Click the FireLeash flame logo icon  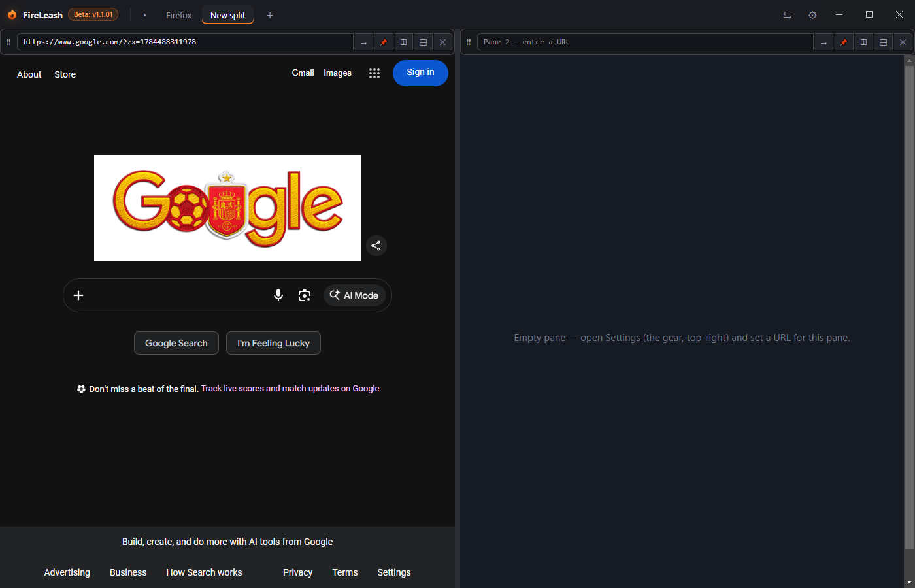(12, 15)
